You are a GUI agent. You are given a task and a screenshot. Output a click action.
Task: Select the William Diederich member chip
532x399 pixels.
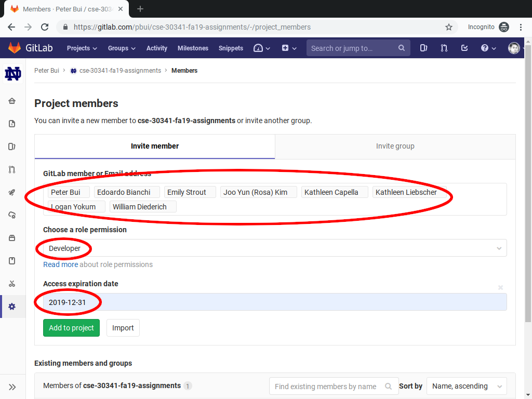point(143,207)
